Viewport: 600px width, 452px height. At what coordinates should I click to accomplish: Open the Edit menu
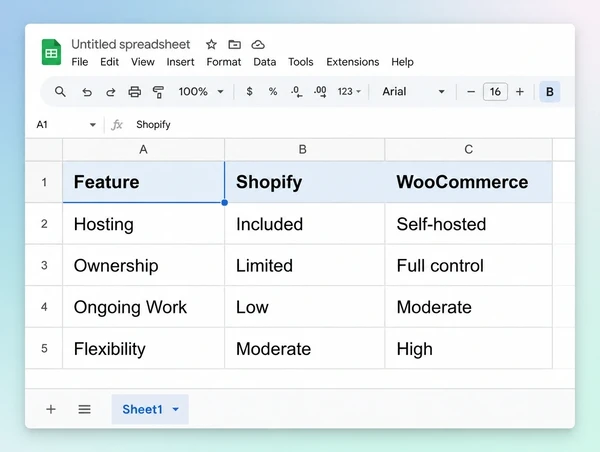tap(109, 62)
